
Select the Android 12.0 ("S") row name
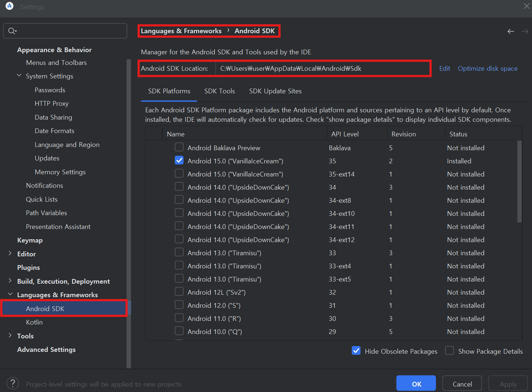(x=214, y=306)
